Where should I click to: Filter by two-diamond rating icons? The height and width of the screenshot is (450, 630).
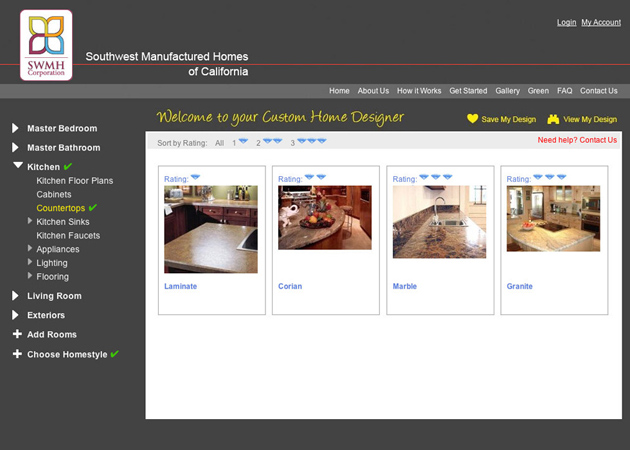tap(272, 141)
